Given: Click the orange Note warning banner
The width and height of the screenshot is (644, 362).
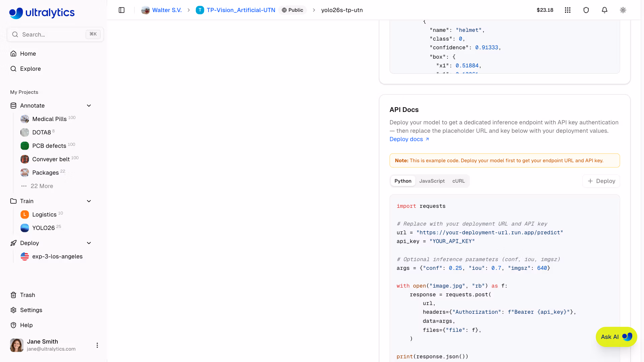Looking at the screenshot, I should (504, 161).
